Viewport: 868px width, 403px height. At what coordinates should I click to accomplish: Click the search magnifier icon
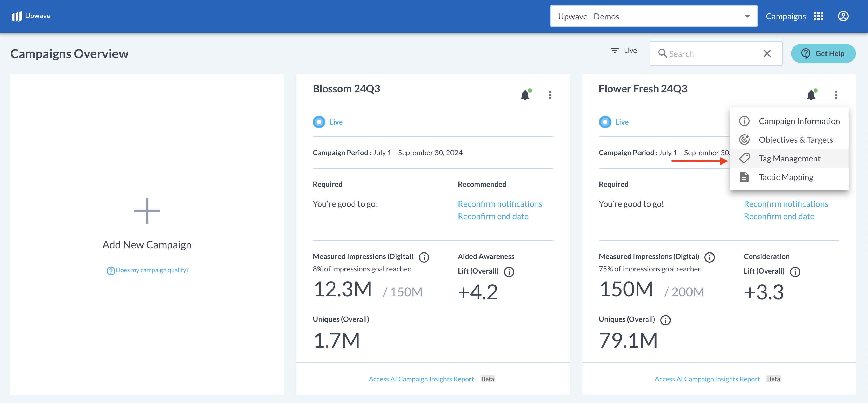point(662,53)
